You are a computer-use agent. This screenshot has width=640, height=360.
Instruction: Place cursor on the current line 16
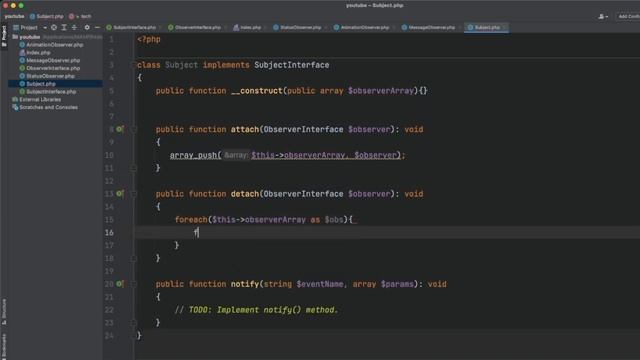point(388,232)
